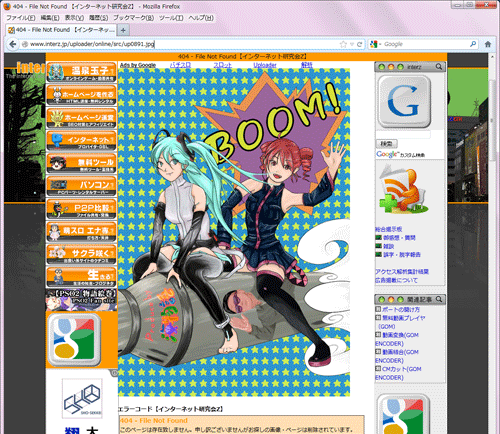500x434 pixels.
Task: Click magnifier icon in 関連記事 panel header
Action: coord(438,299)
